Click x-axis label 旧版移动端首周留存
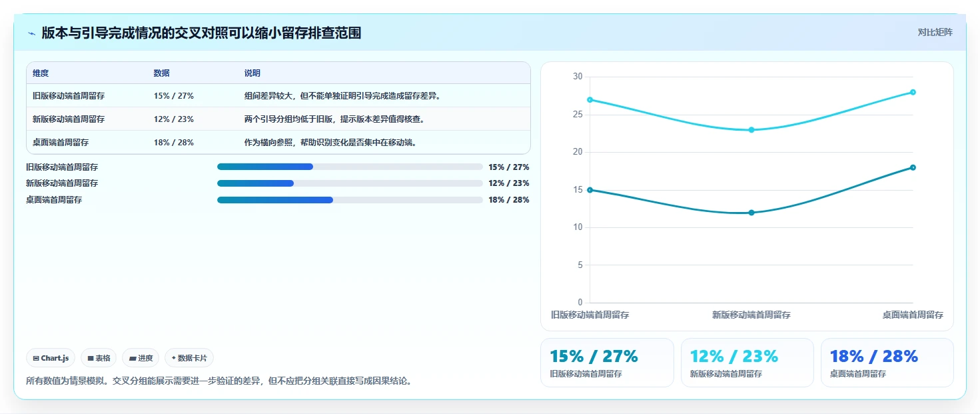Screen dimensions: 980x414 coord(590,315)
